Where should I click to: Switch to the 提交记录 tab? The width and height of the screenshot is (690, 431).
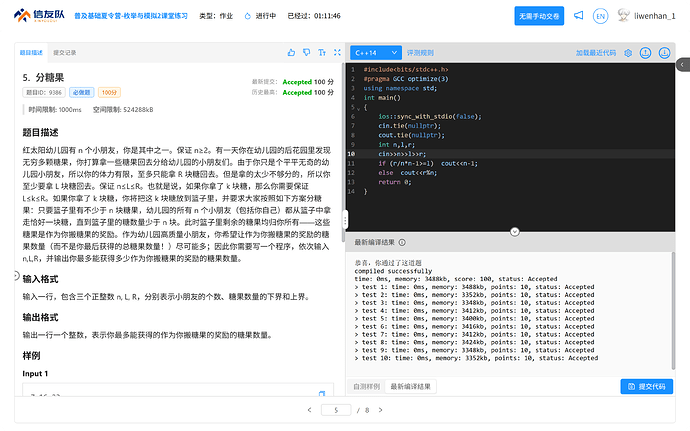click(65, 52)
